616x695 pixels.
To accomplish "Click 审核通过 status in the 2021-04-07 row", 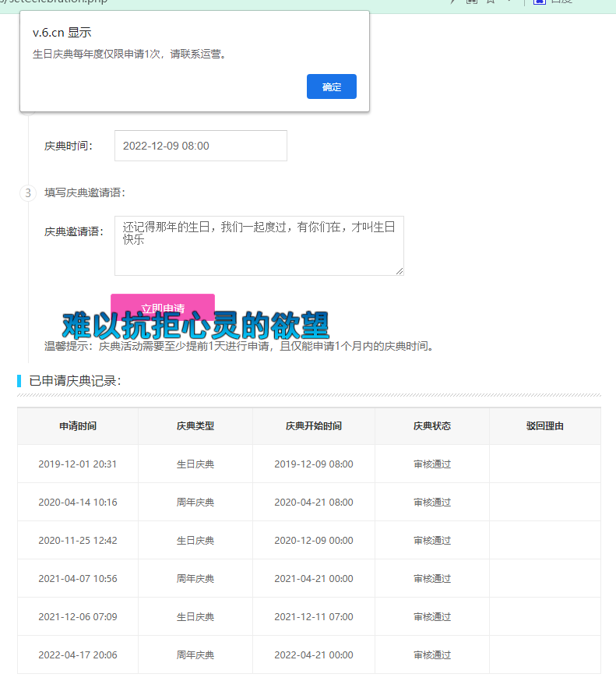I will pos(432,578).
